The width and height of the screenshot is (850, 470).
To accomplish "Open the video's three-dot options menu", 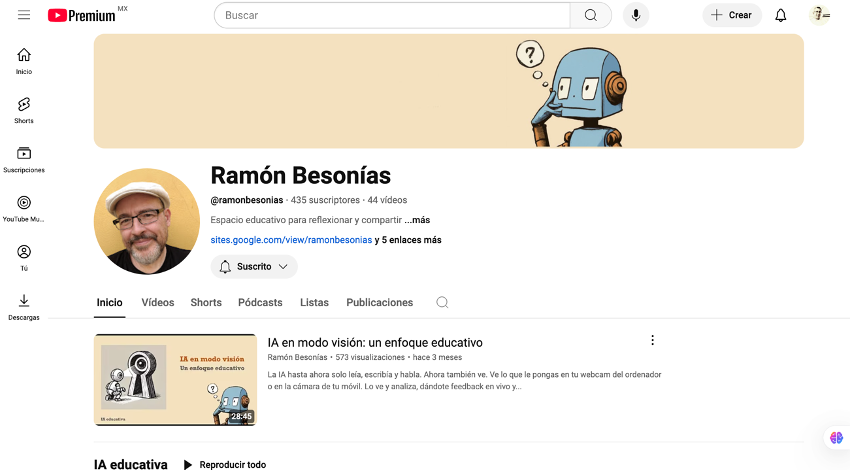I will click(652, 340).
